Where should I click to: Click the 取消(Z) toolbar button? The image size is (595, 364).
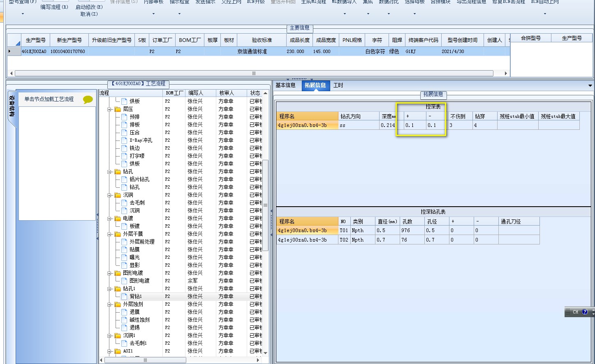[89, 14]
